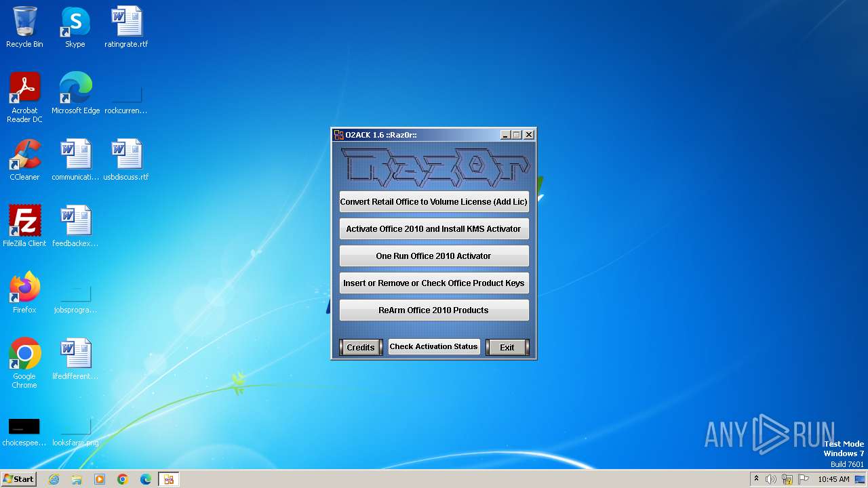This screenshot has width=868, height=488.
Task: Click ReArm Office 2010 Products
Action: 434,310
